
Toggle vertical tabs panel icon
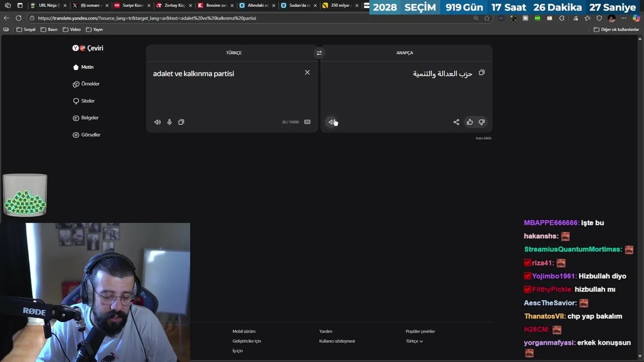point(20,6)
